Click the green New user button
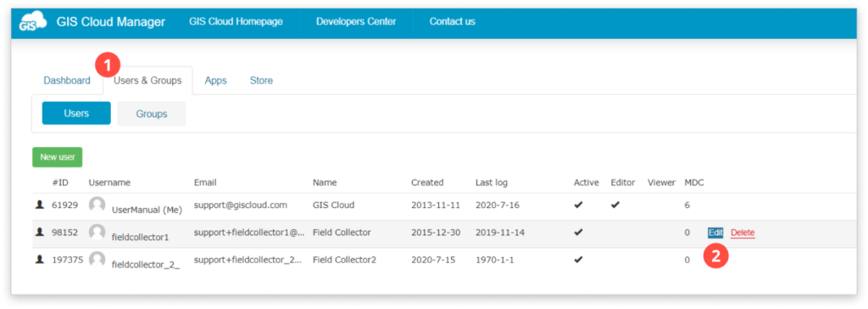Screen dimensions: 868x309 (x=58, y=157)
